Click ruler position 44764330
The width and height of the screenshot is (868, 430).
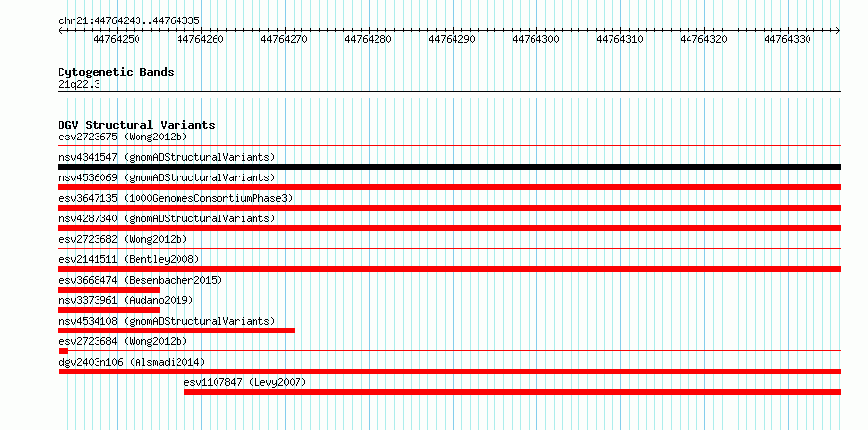[x=787, y=39]
